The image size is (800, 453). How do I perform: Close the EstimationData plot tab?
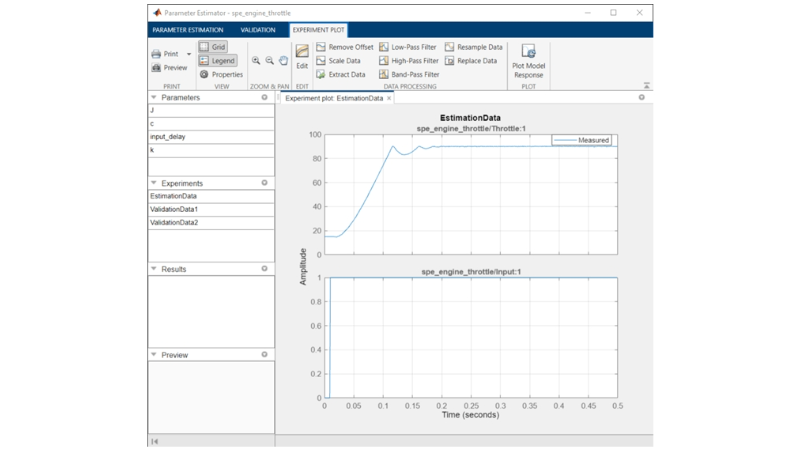click(389, 98)
